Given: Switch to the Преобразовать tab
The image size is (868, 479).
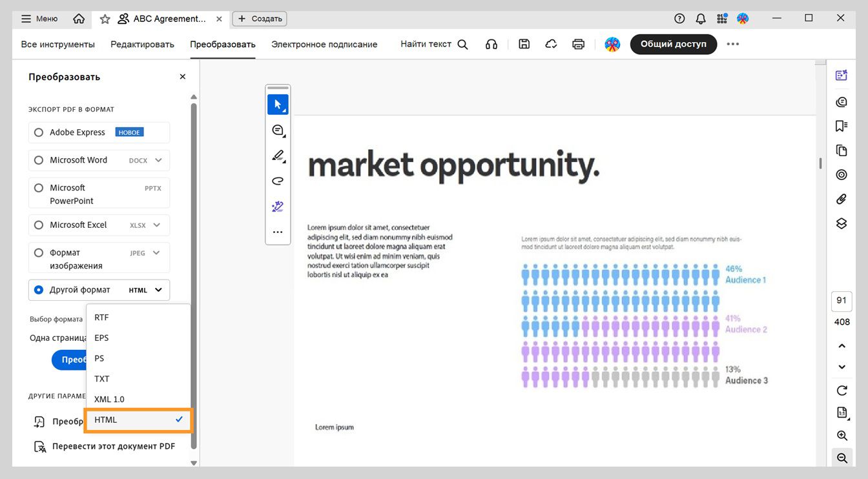Looking at the screenshot, I should 223,45.
